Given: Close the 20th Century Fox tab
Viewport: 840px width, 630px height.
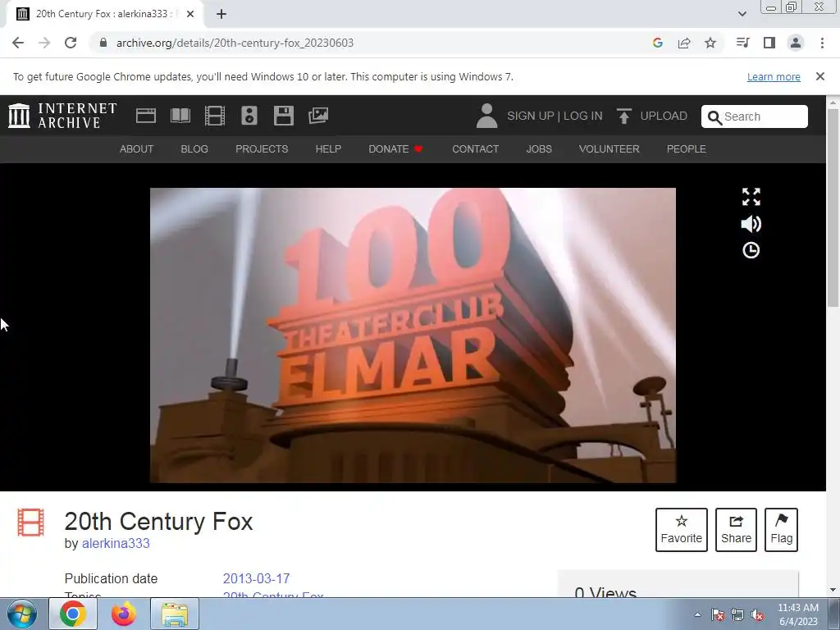Looking at the screenshot, I should (x=190, y=14).
